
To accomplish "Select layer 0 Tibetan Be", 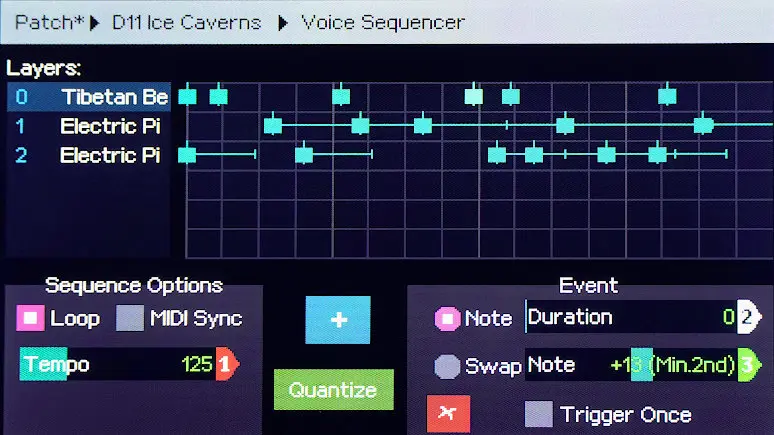I will 89,97.
